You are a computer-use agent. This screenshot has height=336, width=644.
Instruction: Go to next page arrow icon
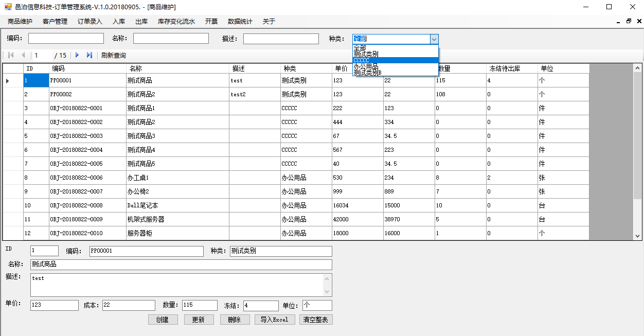coord(77,55)
